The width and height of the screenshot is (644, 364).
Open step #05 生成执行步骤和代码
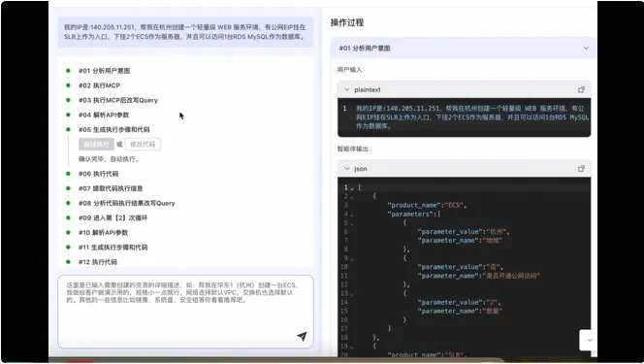tap(113, 129)
